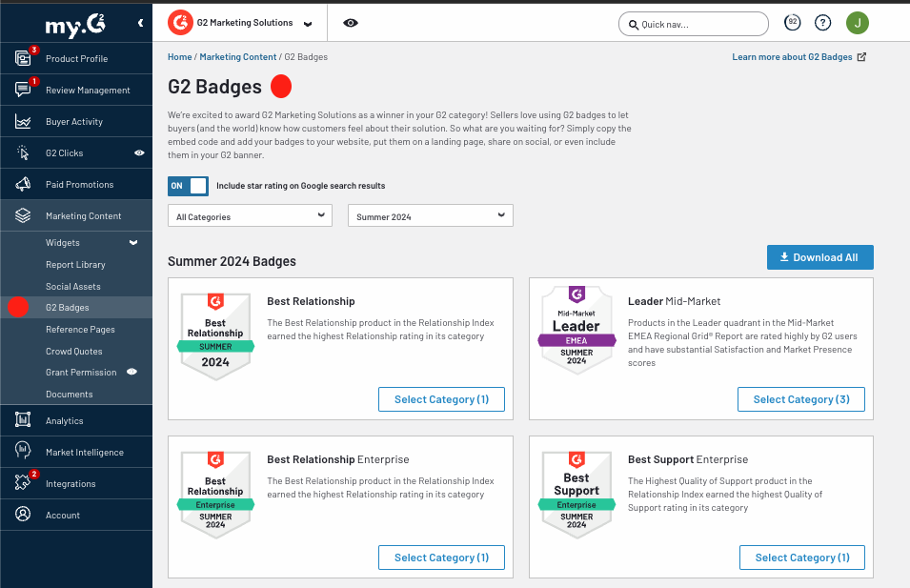The height and width of the screenshot is (588, 910).
Task: Click the external link icon by Learn more
Action: coord(861,57)
